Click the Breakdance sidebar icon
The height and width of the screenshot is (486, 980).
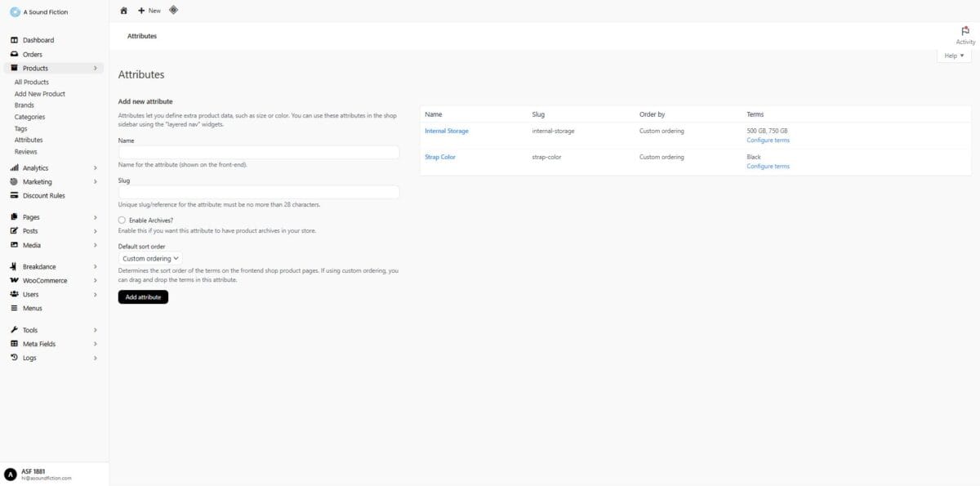pyautogui.click(x=13, y=266)
